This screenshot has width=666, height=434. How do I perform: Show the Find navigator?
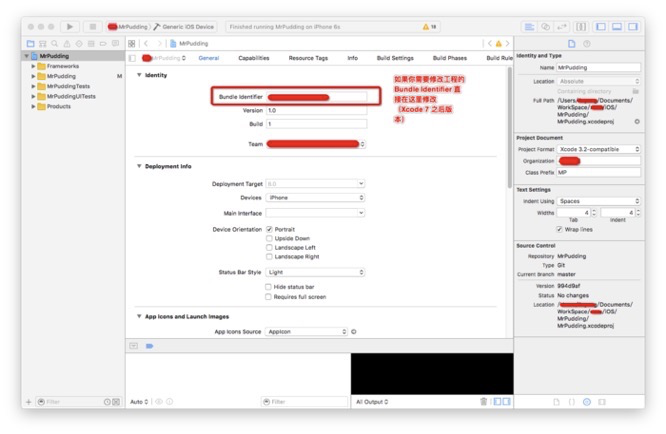tap(54, 43)
